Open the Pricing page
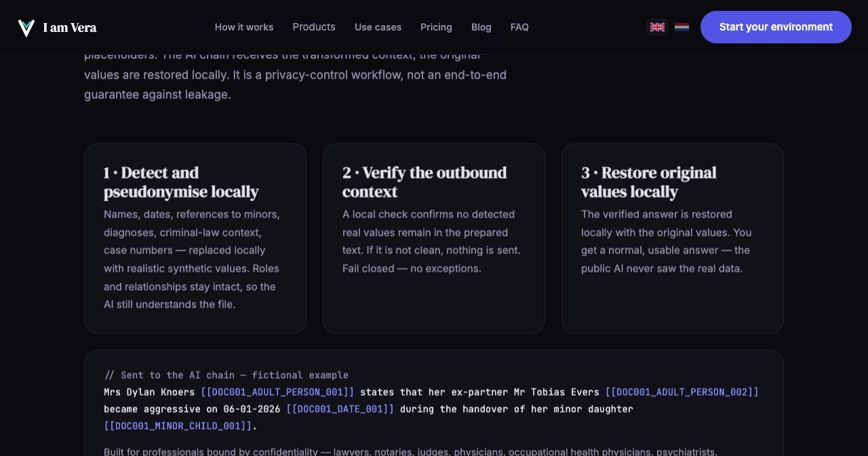The image size is (868, 456). pyautogui.click(x=436, y=27)
